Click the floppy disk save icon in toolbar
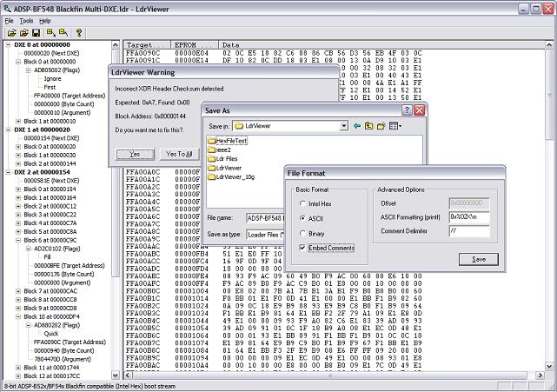 36,33
